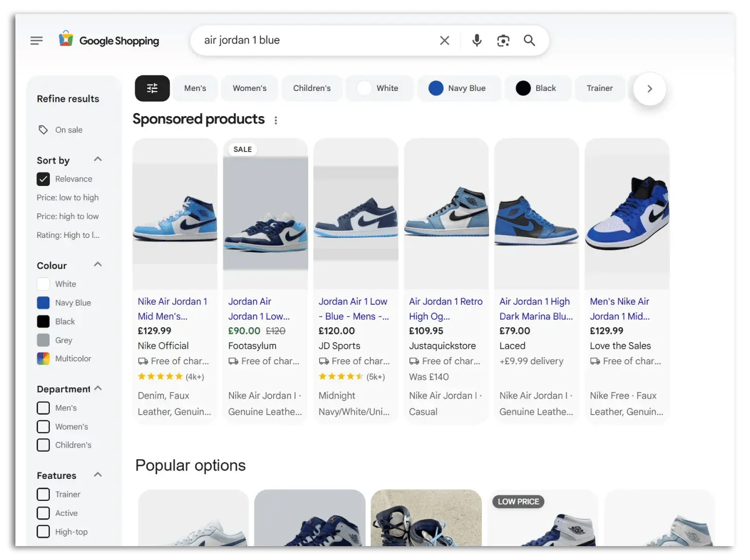Enable the Relevance sort checkbox
The height and width of the screenshot is (560, 750).
pos(43,179)
